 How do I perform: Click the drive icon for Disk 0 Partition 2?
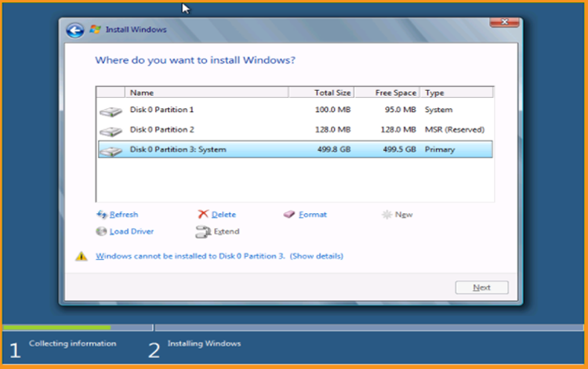coord(111,131)
